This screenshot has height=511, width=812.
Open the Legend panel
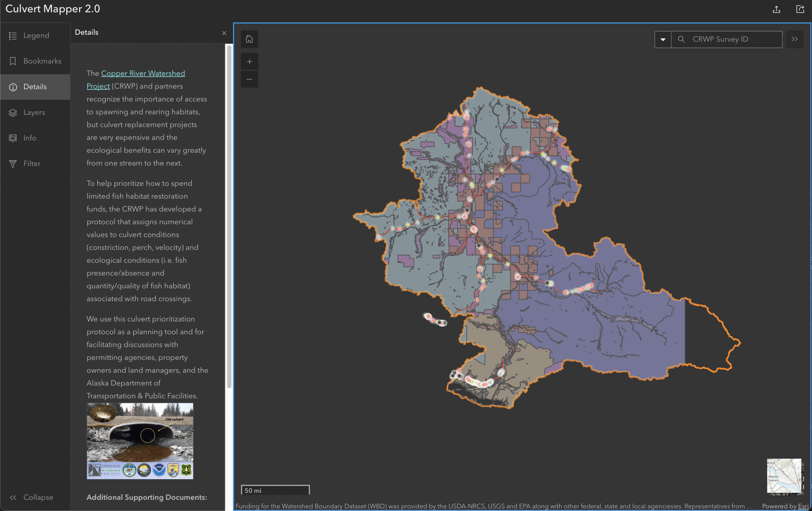(x=36, y=36)
